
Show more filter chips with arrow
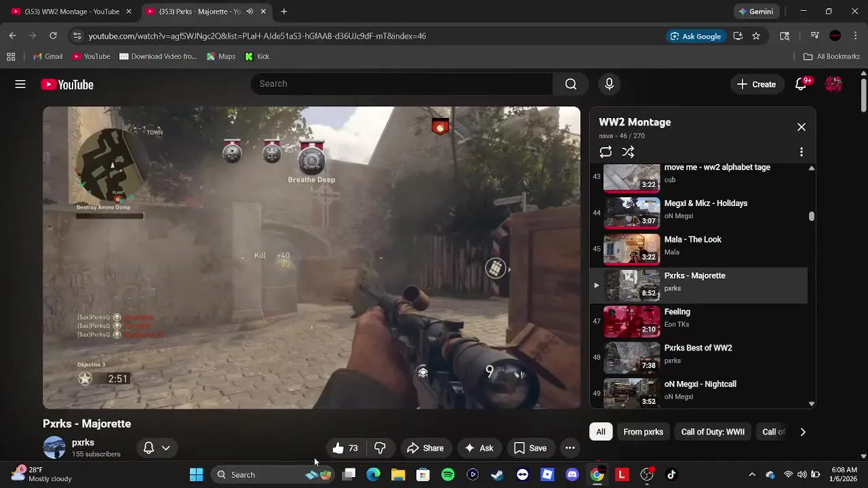pyautogui.click(x=803, y=432)
